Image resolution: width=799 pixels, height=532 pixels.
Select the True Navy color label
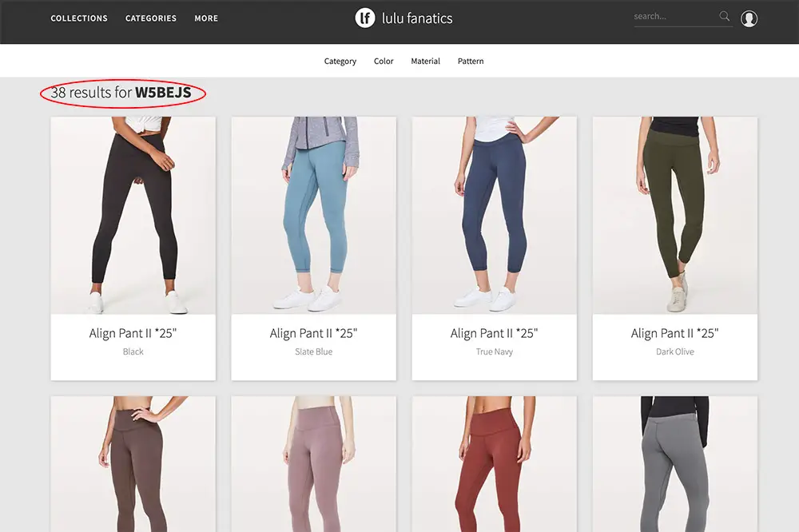coord(495,351)
